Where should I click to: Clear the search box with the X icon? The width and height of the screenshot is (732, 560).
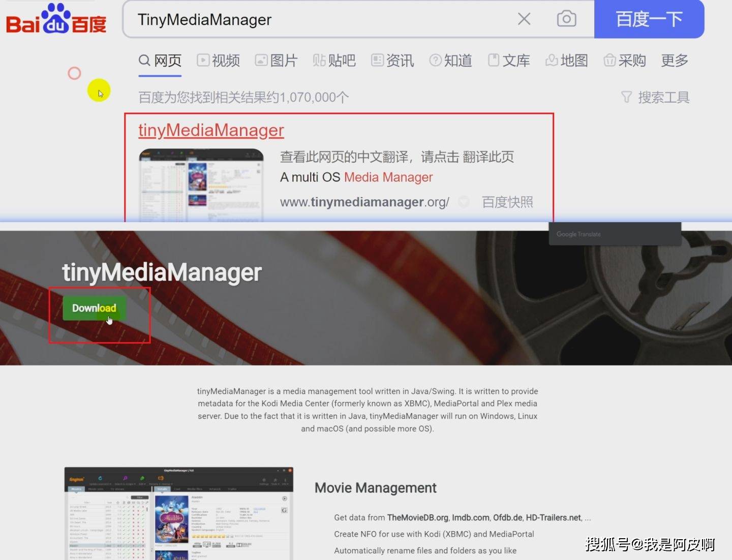click(x=524, y=19)
